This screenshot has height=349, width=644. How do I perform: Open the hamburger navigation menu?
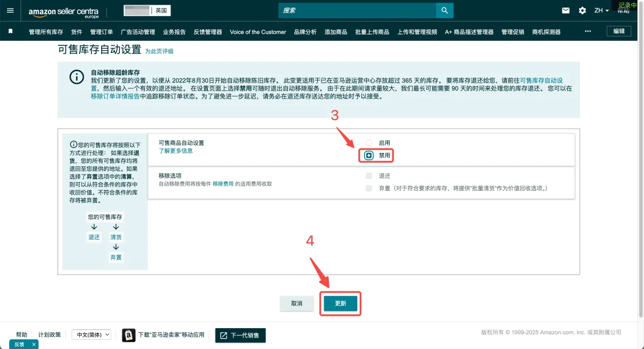(11, 11)
